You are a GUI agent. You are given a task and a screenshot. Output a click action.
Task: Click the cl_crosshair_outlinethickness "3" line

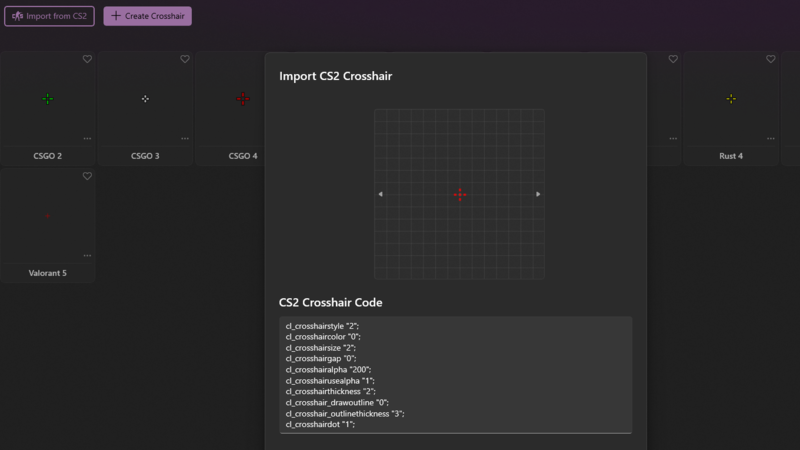(345, 414)
